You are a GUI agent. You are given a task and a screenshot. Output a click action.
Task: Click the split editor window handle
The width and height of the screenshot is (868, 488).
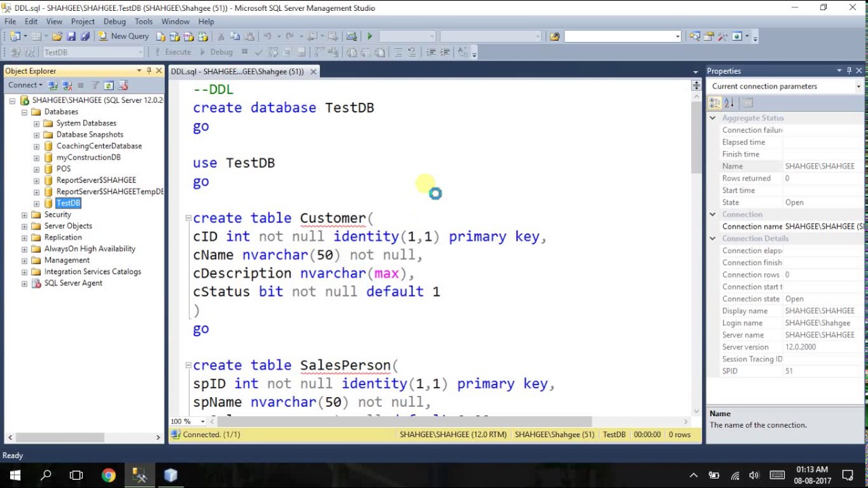coord(696,85)
